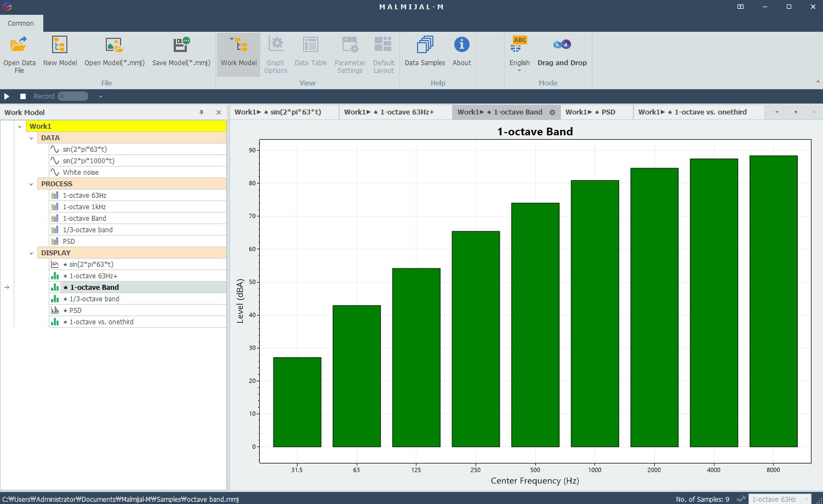The height and width of the screenshot is (504, 823).
Task: Click the Level (dBA) axis label
Action: [x=240, y=301]
